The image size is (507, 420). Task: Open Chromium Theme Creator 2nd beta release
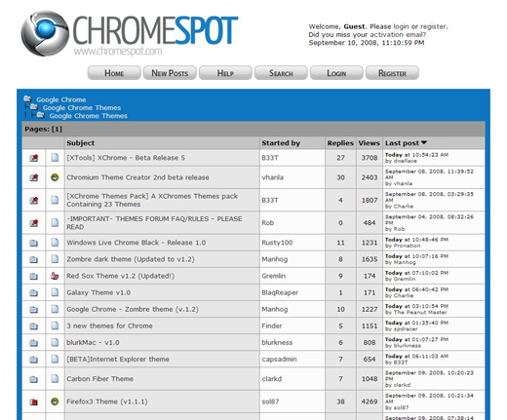(137, 177)
